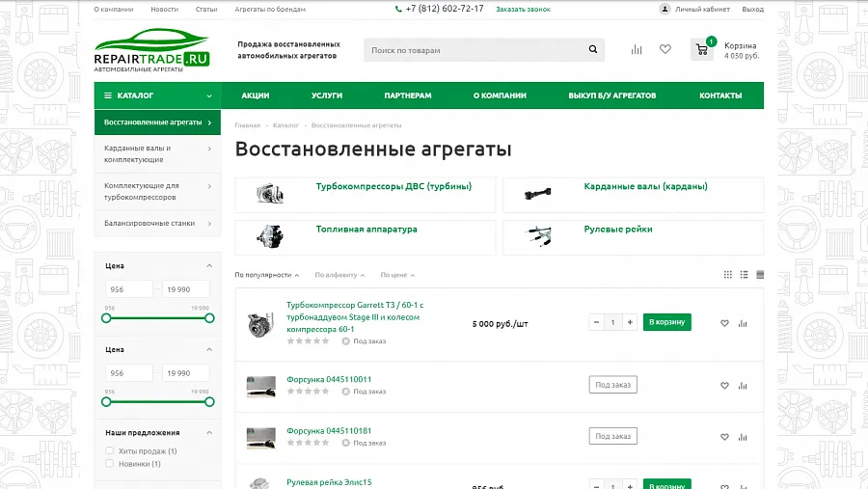
Task: Open Выкуп б/у агрегатов menu item
Action: [x=612, y=95]
